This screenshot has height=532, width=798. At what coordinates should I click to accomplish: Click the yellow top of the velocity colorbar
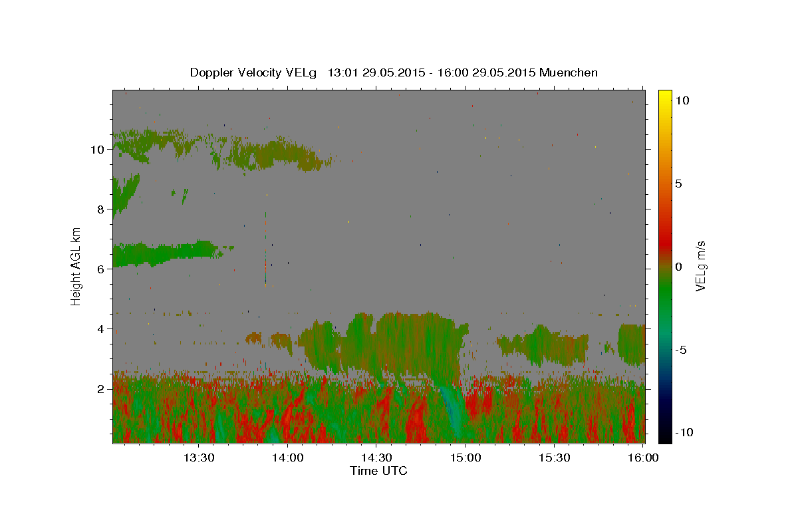point(664,96)
